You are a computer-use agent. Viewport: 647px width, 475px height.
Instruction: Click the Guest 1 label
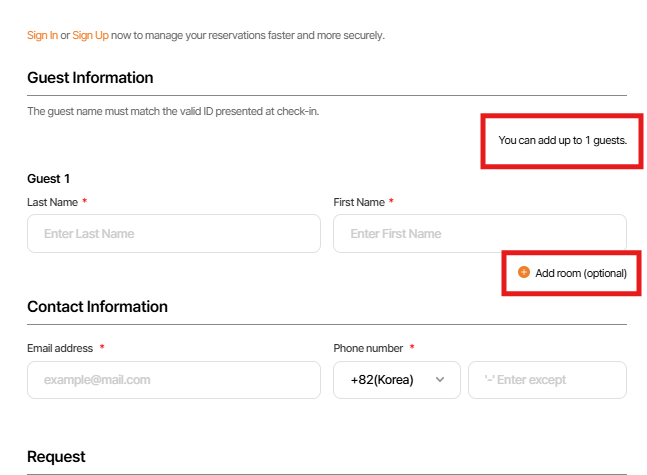(x=49, y=179)
